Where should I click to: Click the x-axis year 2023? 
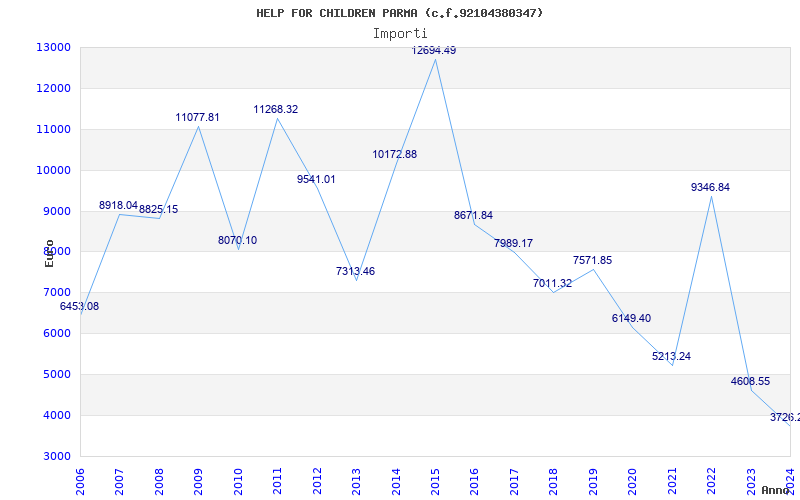(752, 481)
